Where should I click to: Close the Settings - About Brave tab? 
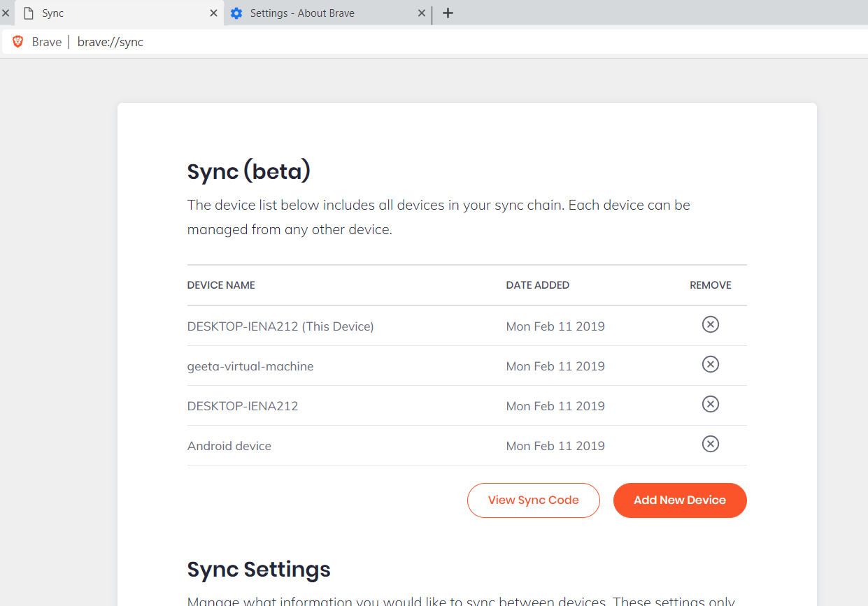(422, 13)
